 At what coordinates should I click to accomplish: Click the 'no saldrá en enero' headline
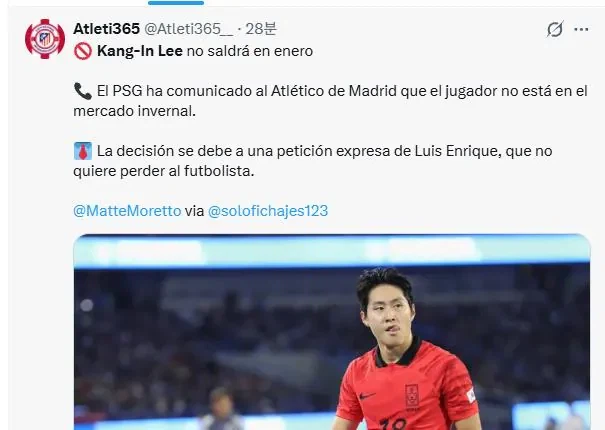250,51
